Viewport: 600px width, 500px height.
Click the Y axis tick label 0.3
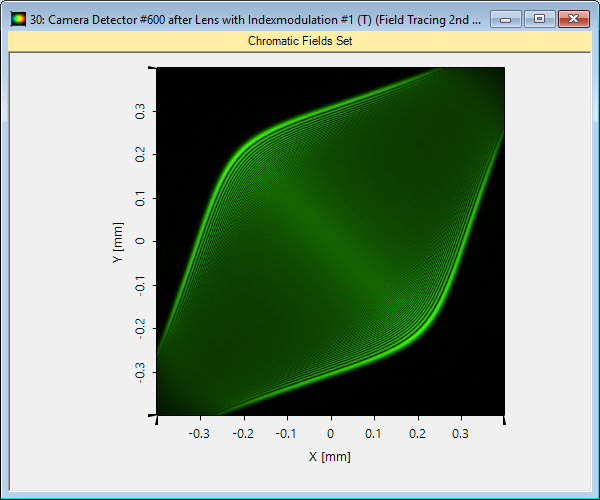tap(140, 111)
